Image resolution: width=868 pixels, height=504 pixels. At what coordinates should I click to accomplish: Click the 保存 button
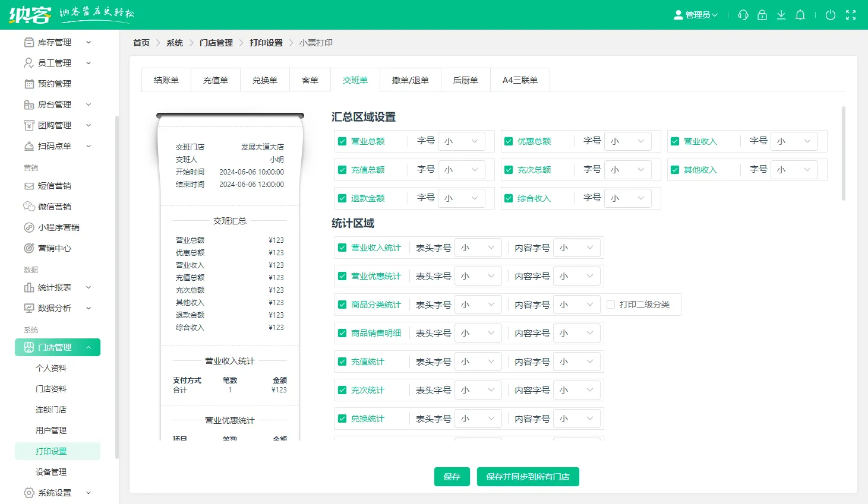pos(452,477)
